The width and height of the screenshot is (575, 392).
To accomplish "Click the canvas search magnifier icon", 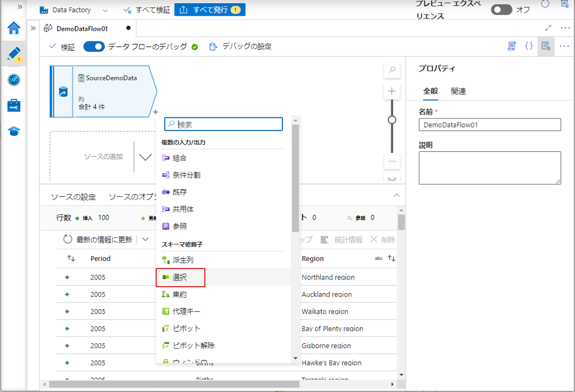I will coord(392,70).
